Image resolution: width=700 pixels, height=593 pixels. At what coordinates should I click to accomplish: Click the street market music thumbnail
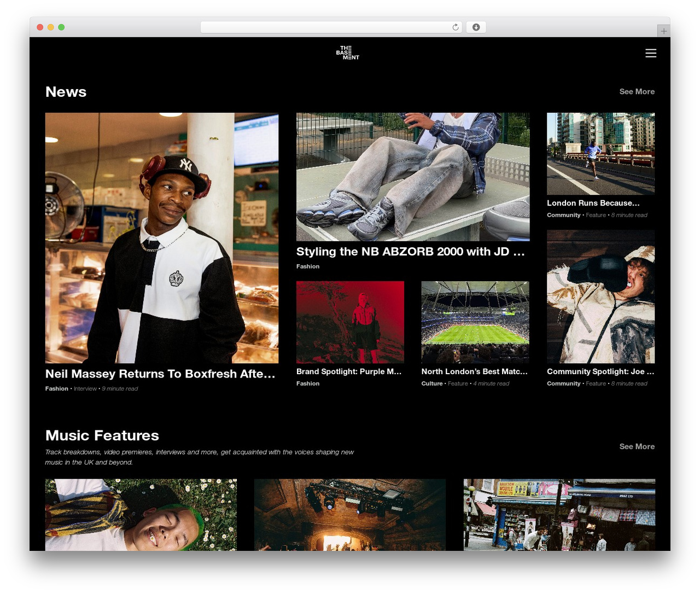(x=559, y=515)
